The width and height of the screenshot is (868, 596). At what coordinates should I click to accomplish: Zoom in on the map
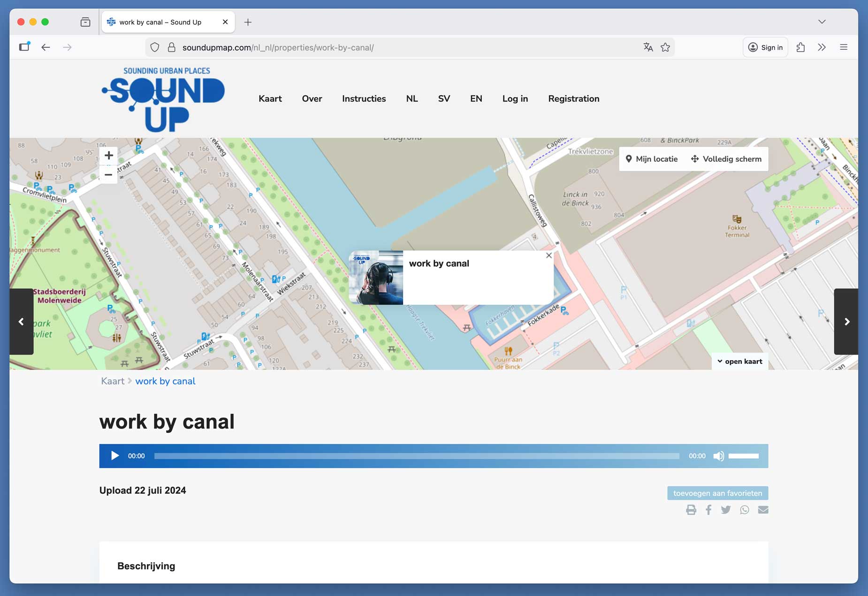109,156
